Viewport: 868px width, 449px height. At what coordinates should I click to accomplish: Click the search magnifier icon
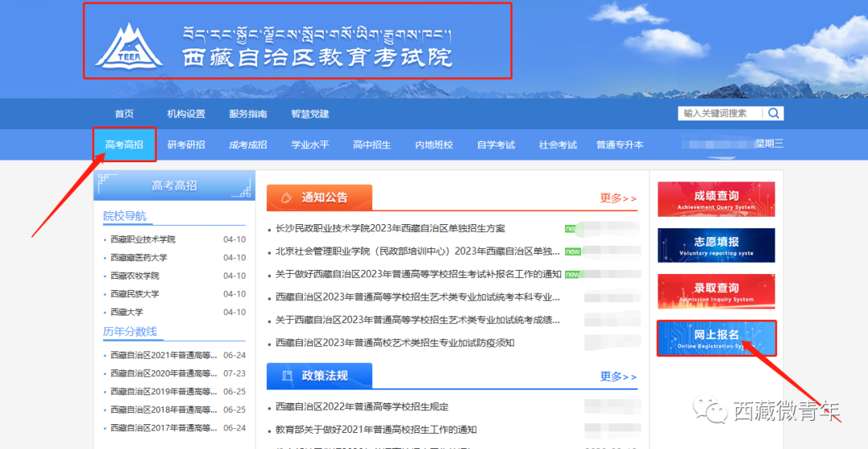773,113
